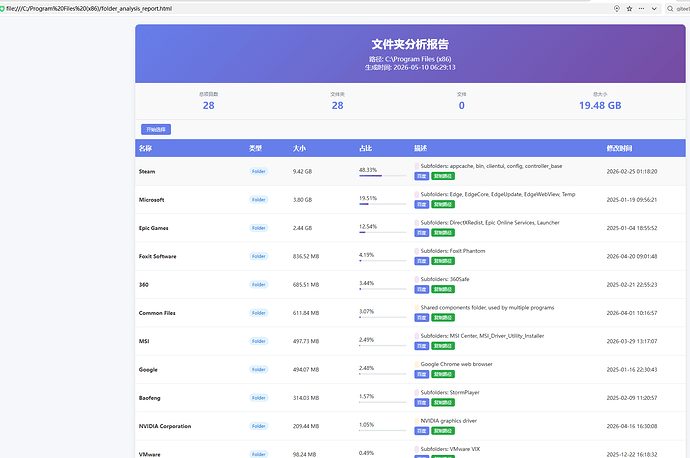Image resolution: width=690 pixels, height=458 pixels.
Task: Sort by the 描述 column header
Action: tap(420, 148)
